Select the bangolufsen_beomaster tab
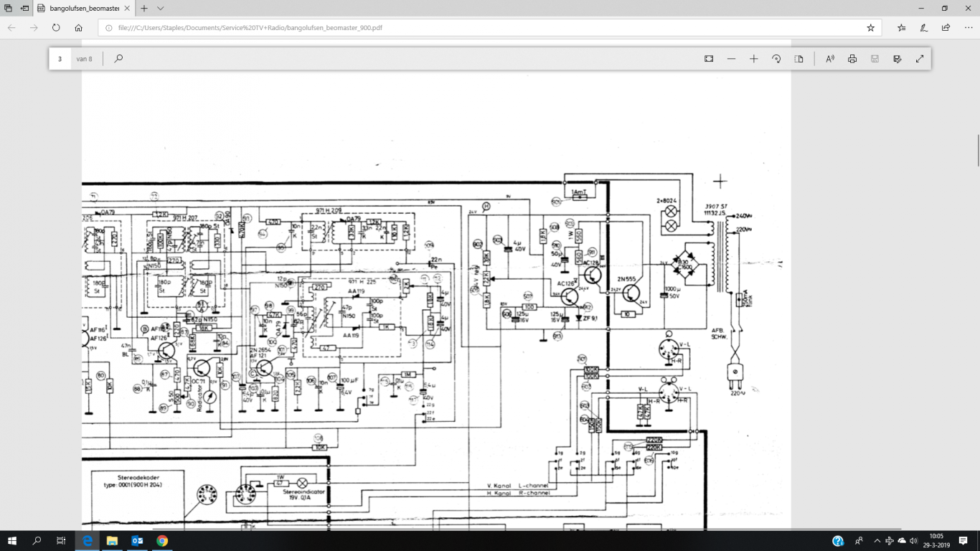Viewport: 980px width, 551px height. [x=84, y=9]
